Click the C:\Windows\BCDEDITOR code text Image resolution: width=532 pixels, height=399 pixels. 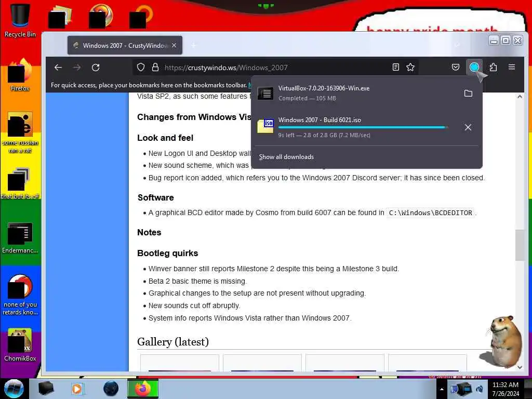point(430,212)
